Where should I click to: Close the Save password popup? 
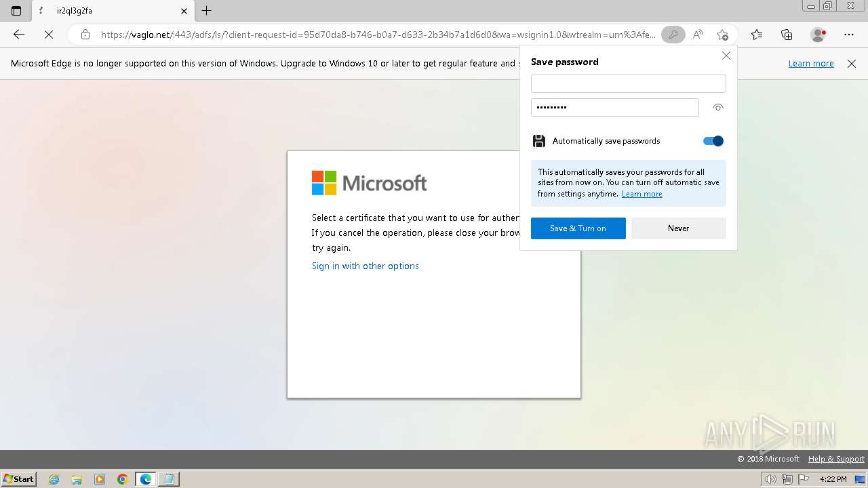726,56
